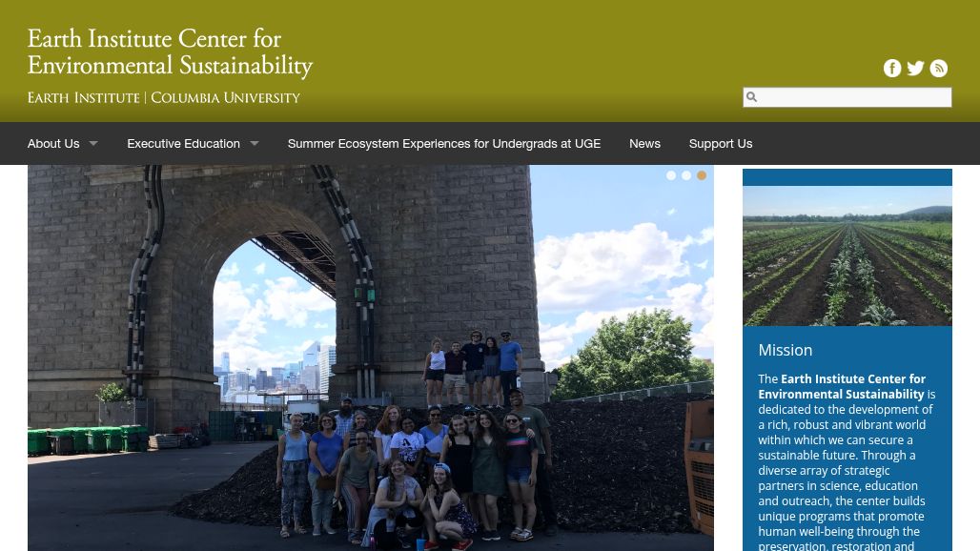Viewport: 980px width, 551px height.
Task: Expand the About Us dropdown arrow
Action: [93, 144]
